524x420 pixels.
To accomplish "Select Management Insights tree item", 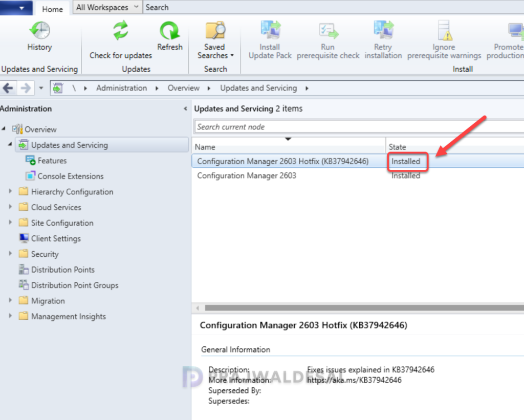I will tap(68, 317).
